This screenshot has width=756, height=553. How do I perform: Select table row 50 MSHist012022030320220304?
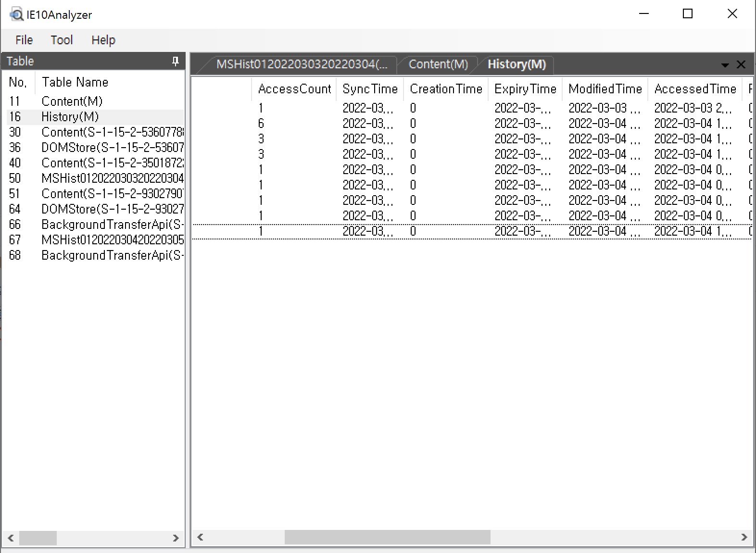(x=95, y=178)
